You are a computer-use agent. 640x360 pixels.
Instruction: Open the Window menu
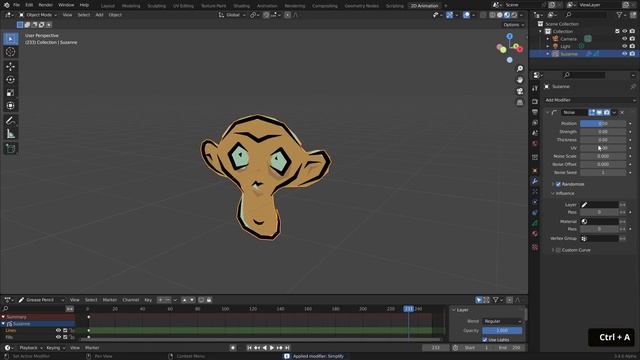click(x=66, y=5)
